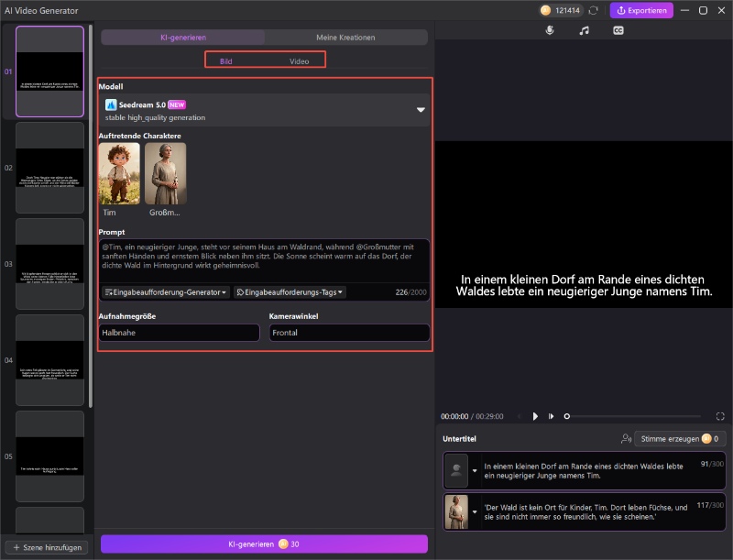Select the Großmutter character avatar
The height and width of the screenshot is (560, 733).
(166, 173)
